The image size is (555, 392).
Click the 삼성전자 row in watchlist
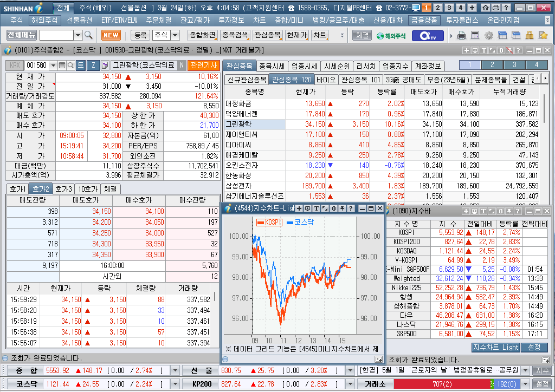point(382,186)
